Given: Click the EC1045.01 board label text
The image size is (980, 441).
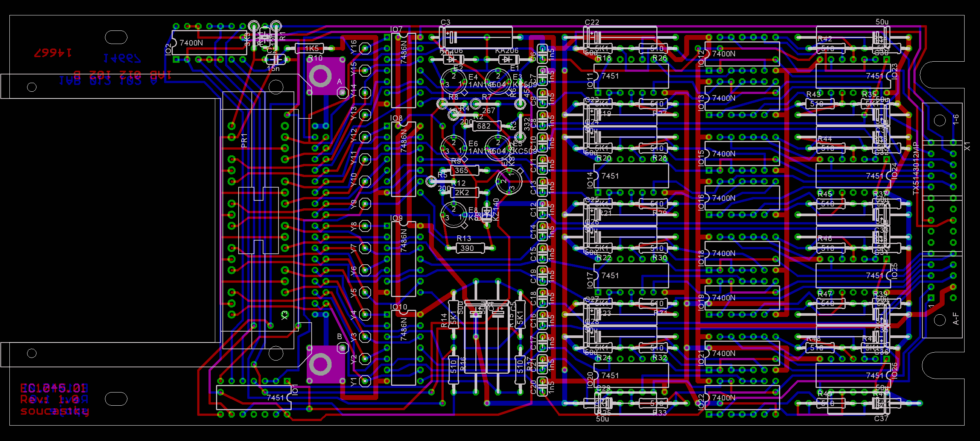Looking at the screenshot, I should tap(53, 388).
